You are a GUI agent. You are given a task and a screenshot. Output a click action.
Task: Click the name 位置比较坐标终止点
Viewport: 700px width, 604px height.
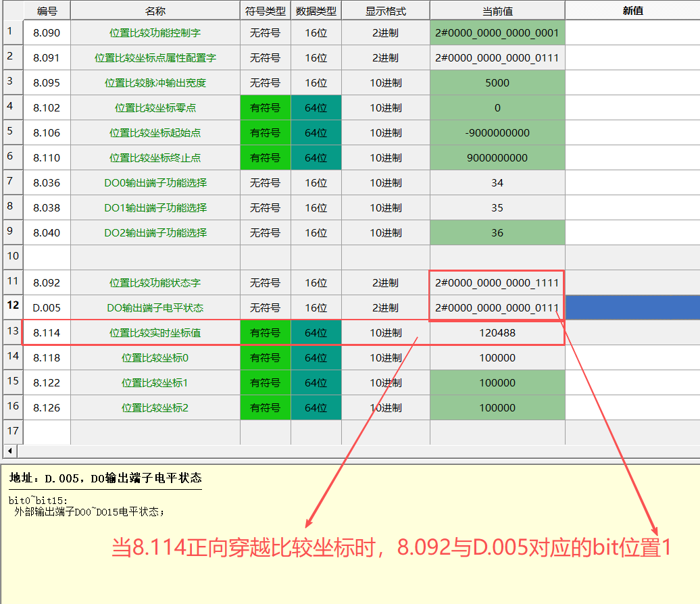pyautogui.click(x=155, y=157)
